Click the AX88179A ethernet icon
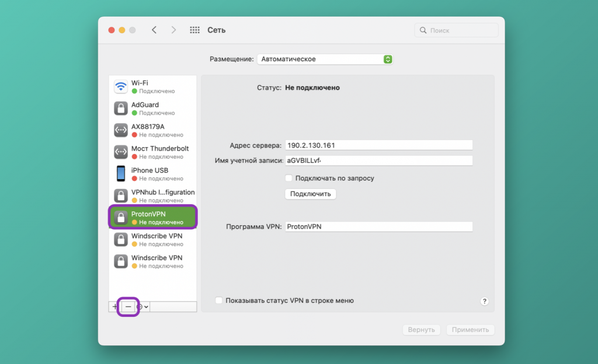 121,130
